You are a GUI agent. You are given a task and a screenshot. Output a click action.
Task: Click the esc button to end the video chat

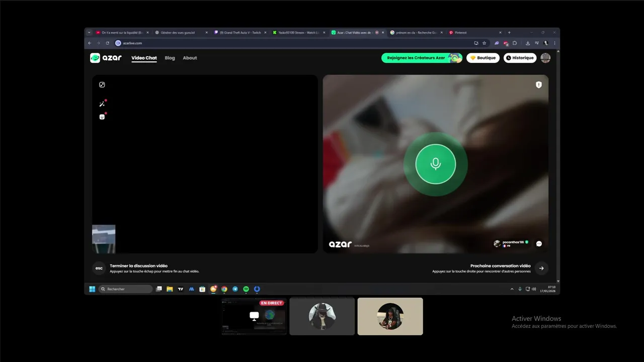click(99, 268)
